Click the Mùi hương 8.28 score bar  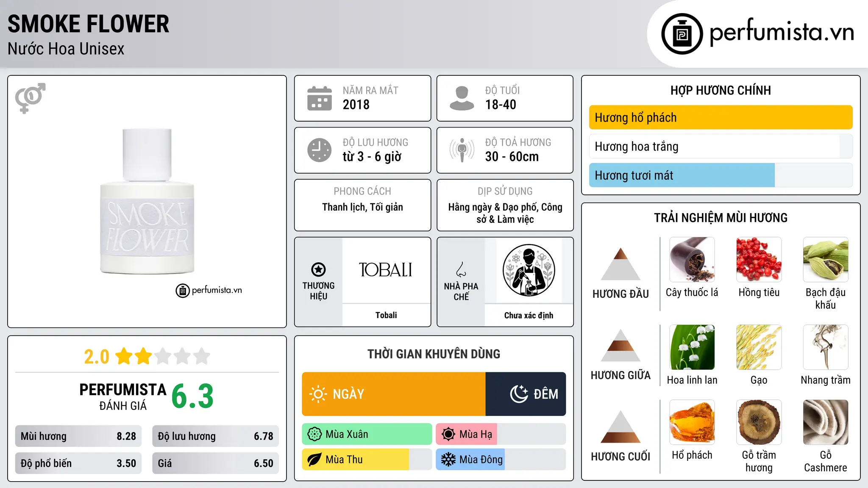tap(78, 436)
